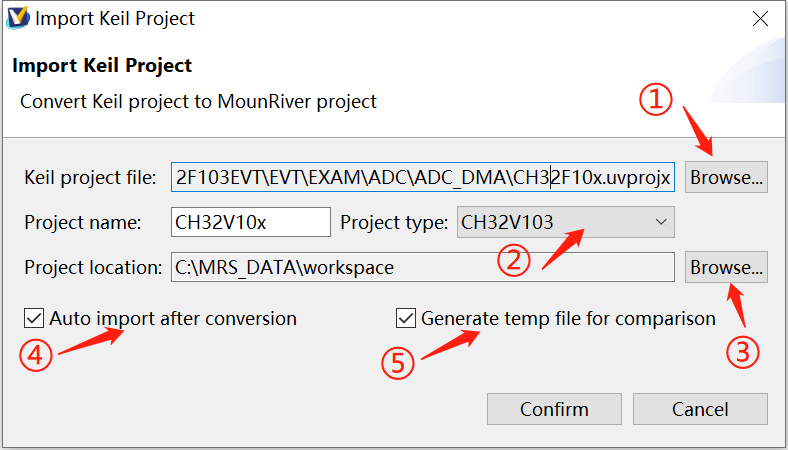Click the 'Convert Keil project to MounRiver project' text
Image resolution: width=788 pixels, height=450 pixels.
(198, 101)
